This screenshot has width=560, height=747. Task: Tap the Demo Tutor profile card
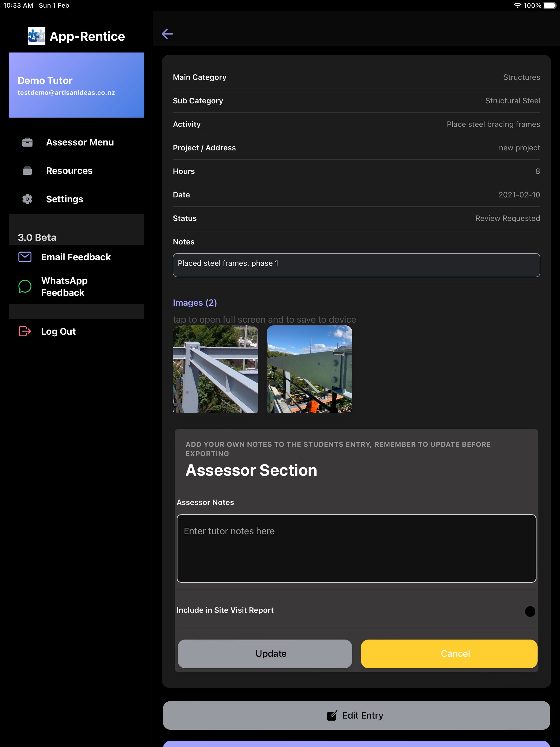tap(77, 85)
